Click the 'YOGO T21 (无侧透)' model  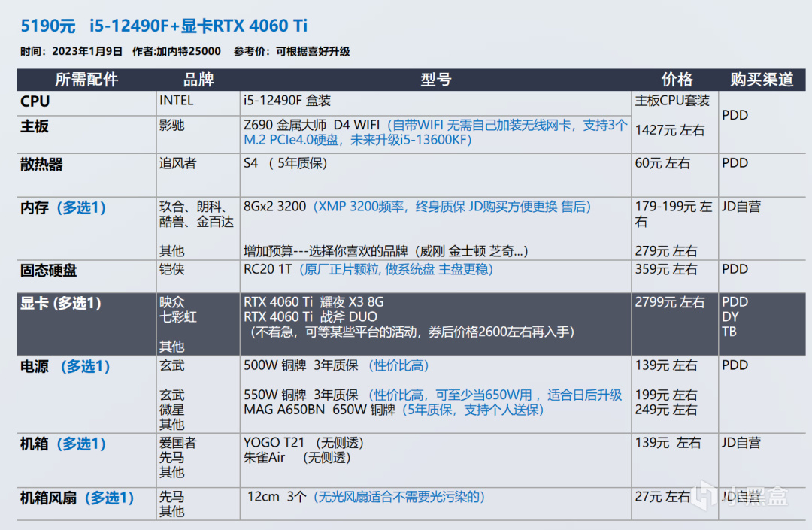coord(304,443)
